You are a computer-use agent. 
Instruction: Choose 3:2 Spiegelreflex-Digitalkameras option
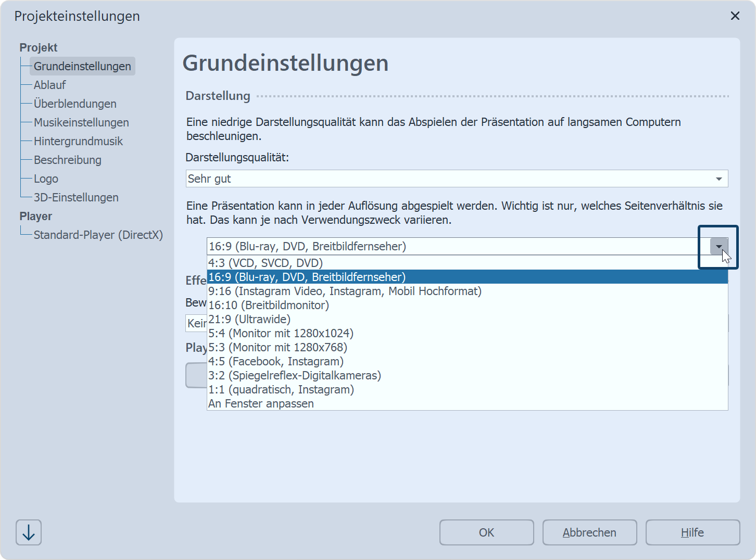click(x=295, y=375)
